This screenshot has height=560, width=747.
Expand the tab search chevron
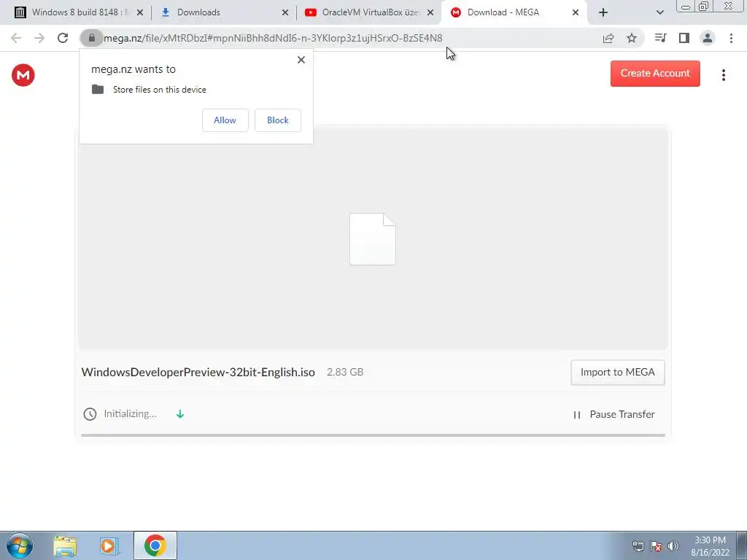tap(659, 12)
